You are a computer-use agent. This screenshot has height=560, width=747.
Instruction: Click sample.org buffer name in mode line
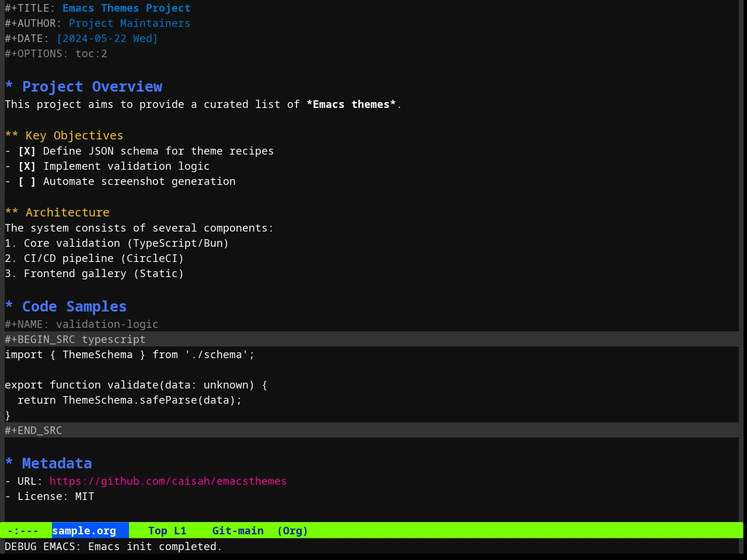(84, 531)
